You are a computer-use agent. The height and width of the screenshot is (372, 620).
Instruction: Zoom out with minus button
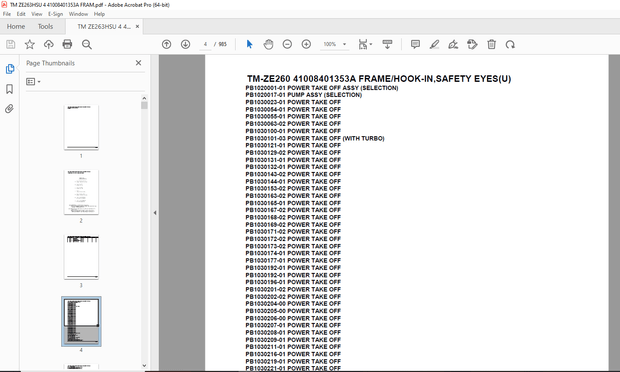click(x=287, y=44)
